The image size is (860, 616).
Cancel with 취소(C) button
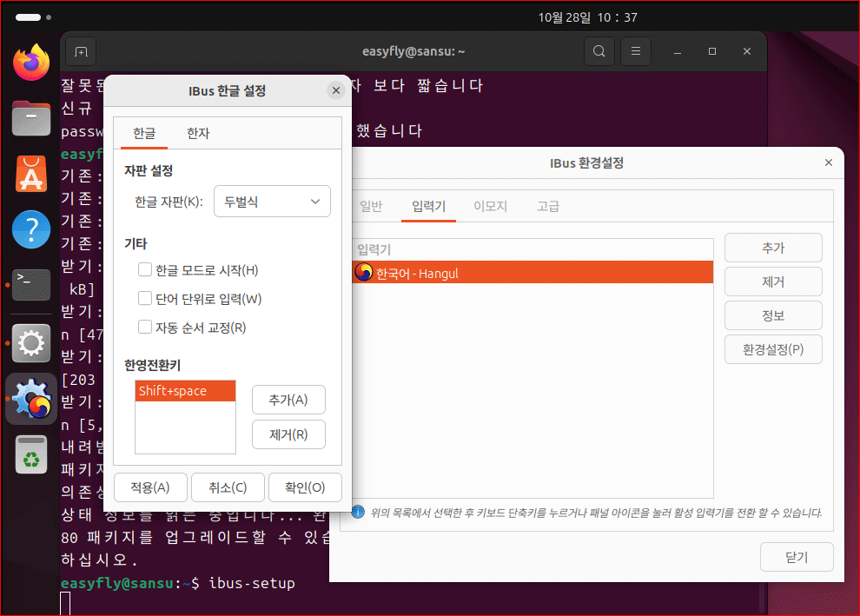tap(228, 487)
